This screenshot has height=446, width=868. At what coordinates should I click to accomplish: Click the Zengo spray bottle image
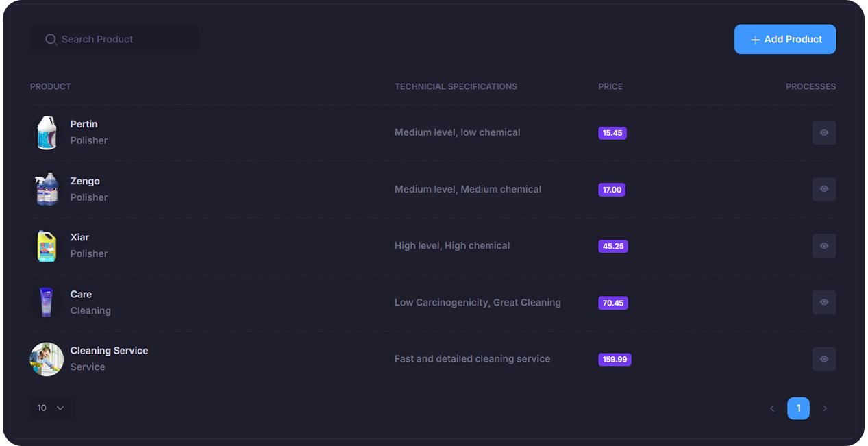pyautogui.click(x=47, y=189)
